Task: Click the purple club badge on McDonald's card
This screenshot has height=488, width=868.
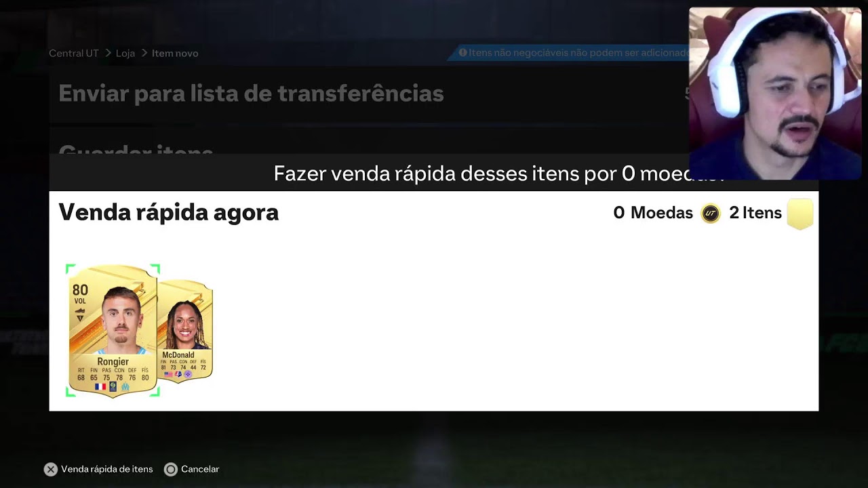Action: click(x=188, y=374)
